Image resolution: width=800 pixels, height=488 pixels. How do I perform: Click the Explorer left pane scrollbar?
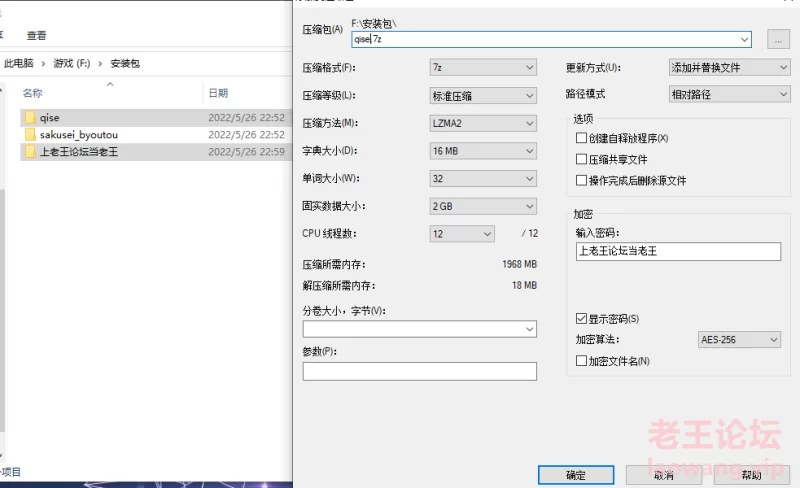(x=2, y=310)
